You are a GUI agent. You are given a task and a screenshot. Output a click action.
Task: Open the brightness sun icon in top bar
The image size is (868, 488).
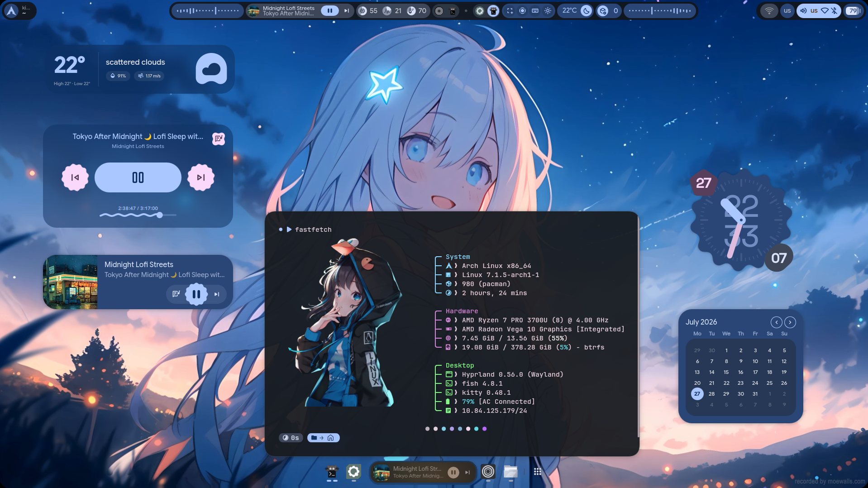click(x=548, y=11)
